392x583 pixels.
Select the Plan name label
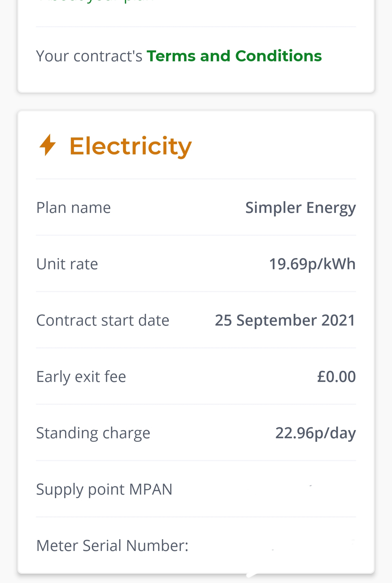[x=73, y=208]
